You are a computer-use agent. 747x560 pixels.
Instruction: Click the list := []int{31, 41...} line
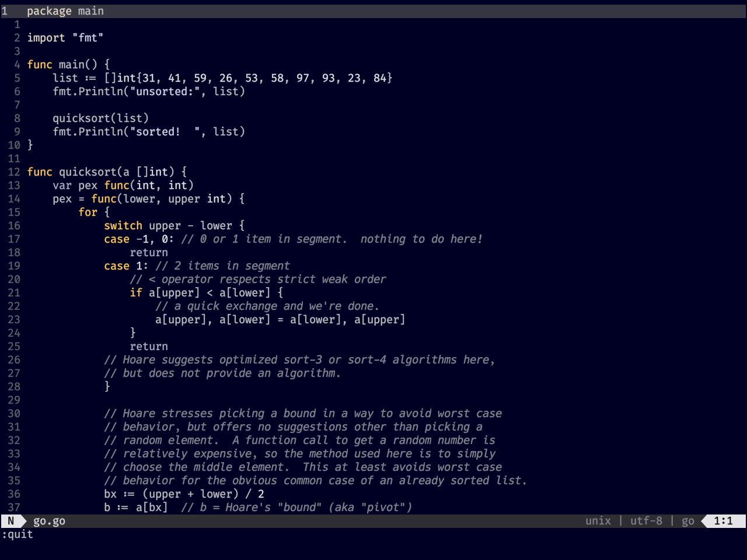(222, 78)
